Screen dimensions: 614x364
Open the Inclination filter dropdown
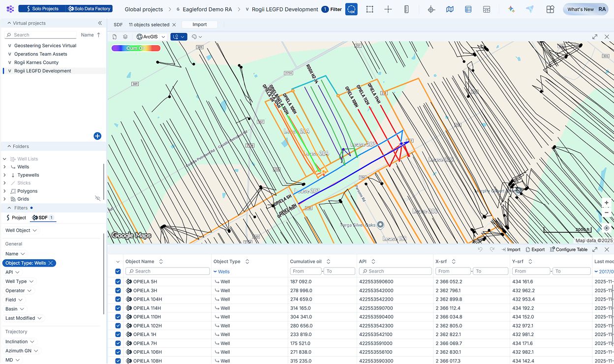pyautogui.click(x=20, y=341)
